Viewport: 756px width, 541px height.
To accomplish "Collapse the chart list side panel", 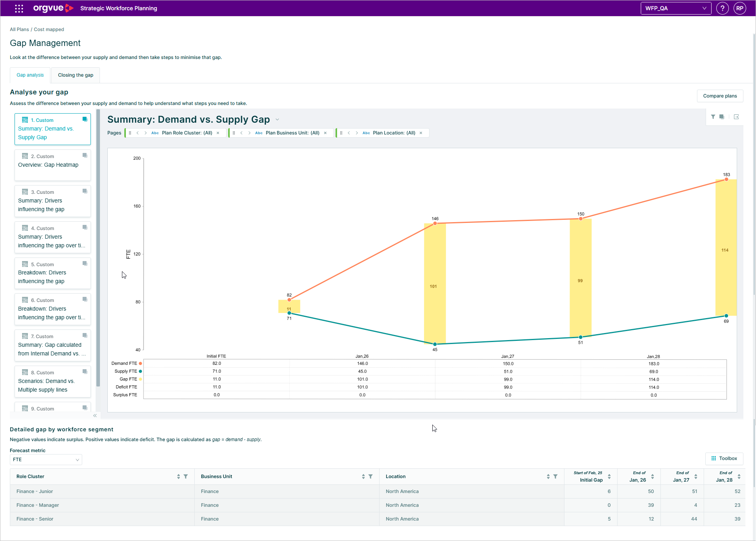I will [95, 416].
